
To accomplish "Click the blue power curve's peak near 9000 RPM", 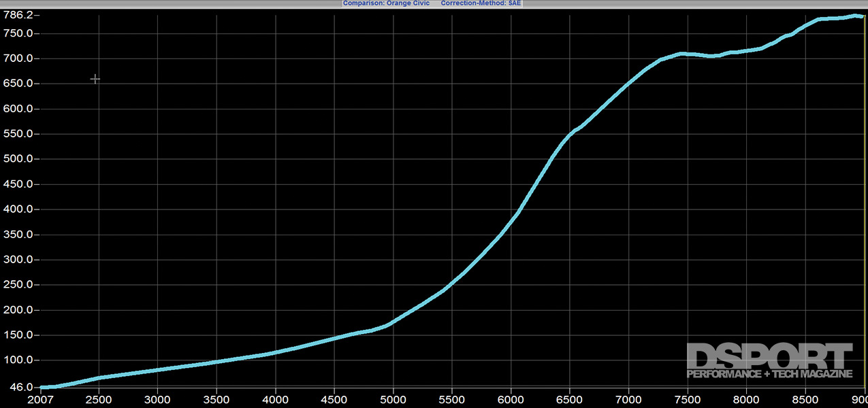I will pyautogui.click(x=855, y=16).
